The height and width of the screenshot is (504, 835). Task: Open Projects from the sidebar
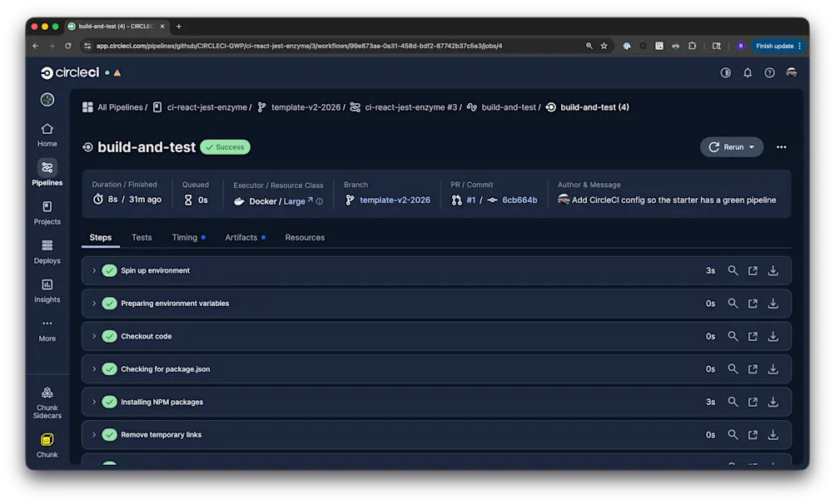(x=47, y=212)
